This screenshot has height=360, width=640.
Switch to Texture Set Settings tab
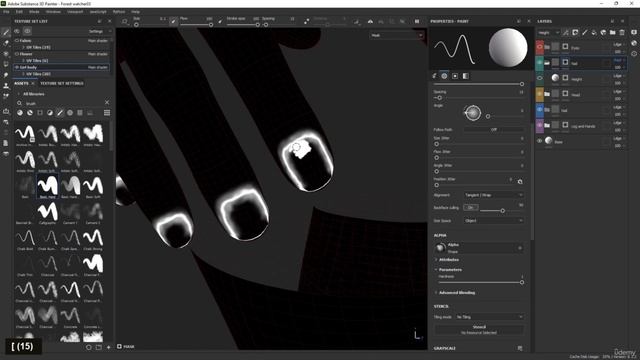(x=62, y=83)
